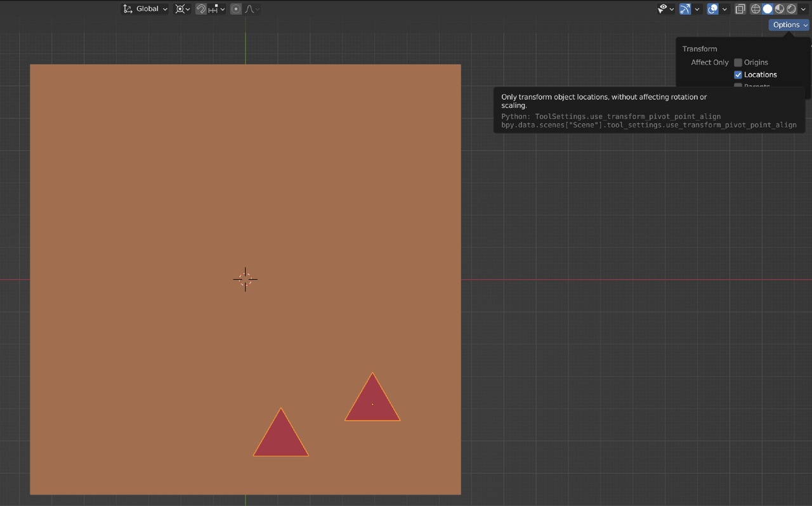
Task: Expand the overlays options arrow
Action: click(724, 9)
